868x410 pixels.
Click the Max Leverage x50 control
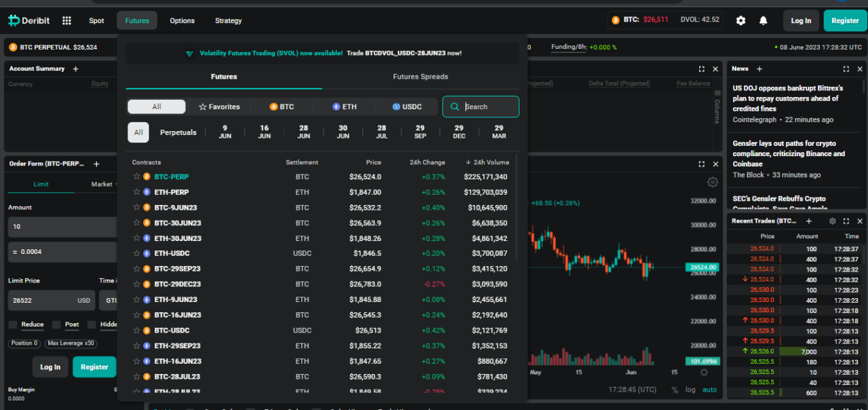[71, 343]
